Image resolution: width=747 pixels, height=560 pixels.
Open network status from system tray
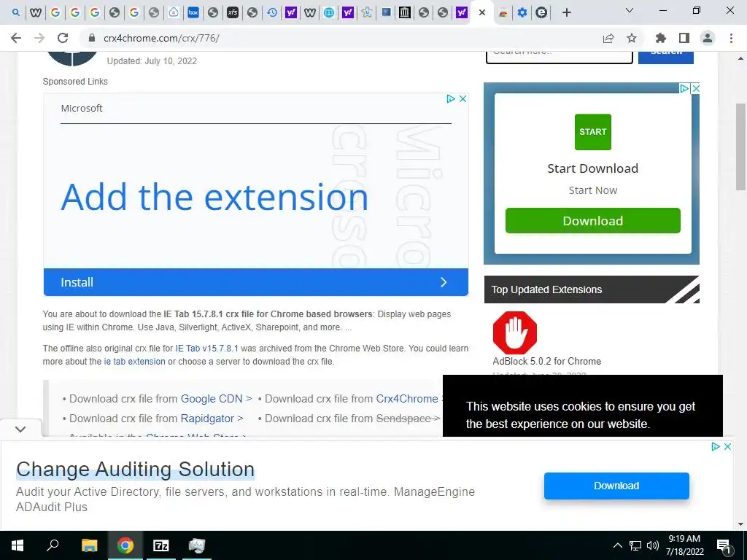pos(635,545)
